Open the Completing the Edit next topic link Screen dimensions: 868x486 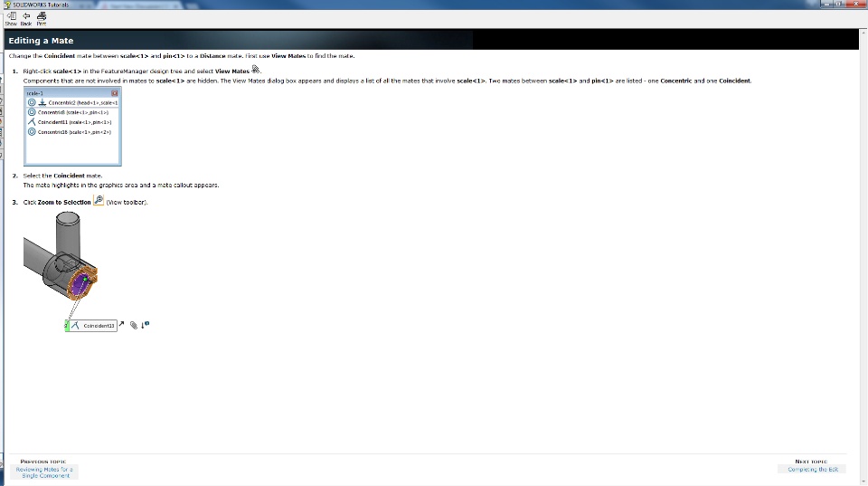coord(813,470)
